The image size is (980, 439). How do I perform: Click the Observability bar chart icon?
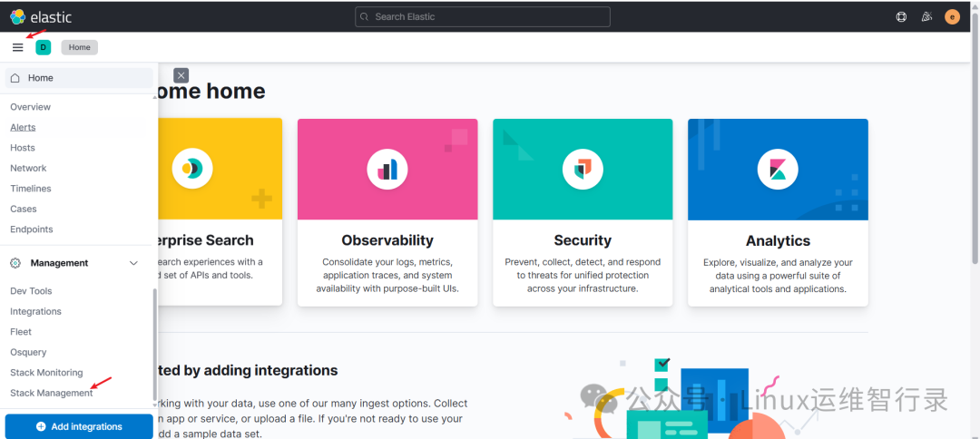pos(387,169)
